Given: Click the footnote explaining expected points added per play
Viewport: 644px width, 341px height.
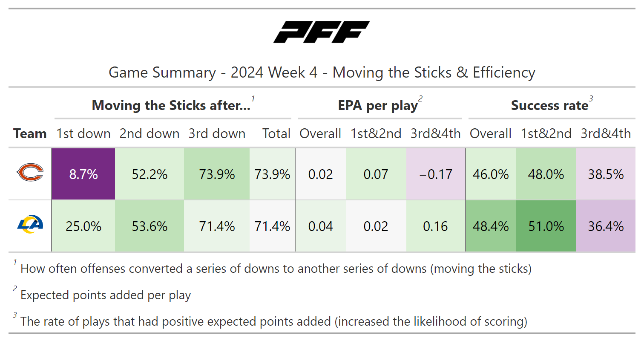Looking at the screenshot, I should [x=106, y=295].
